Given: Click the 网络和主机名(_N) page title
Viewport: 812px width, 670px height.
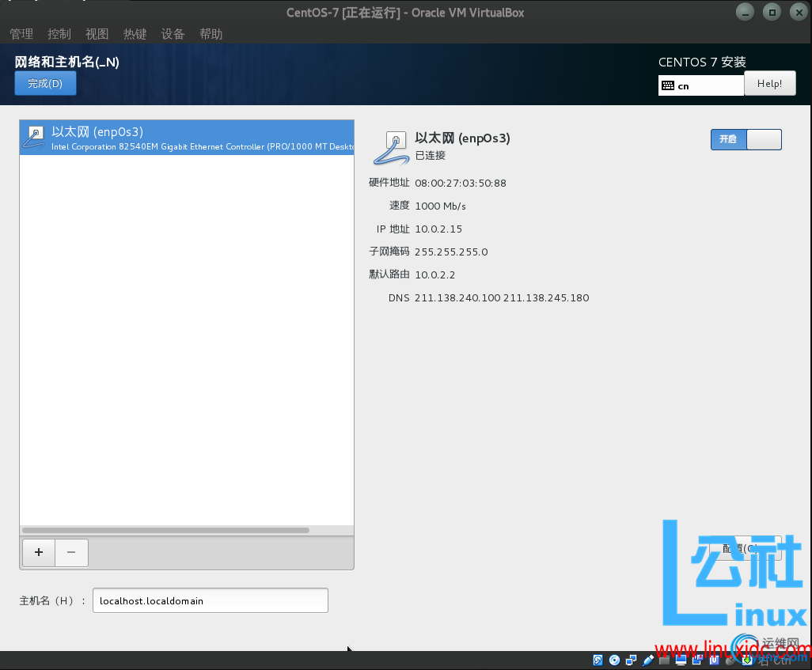Looking at the screenshot, I should point(66,62).
